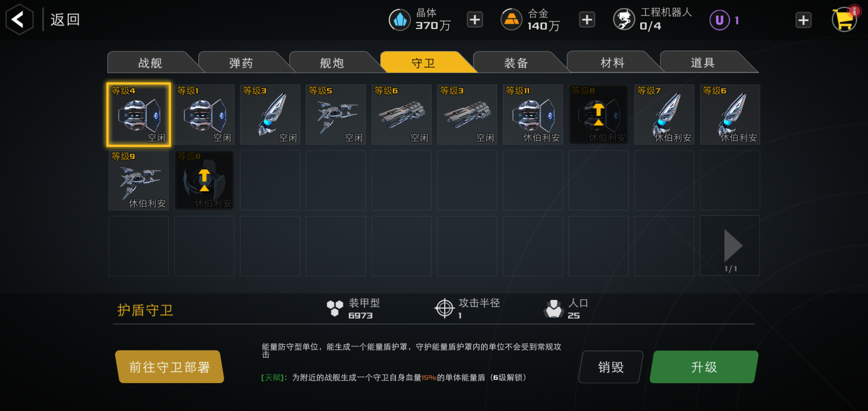The width and height of the screenshot is (868, 411).
Task: Add more crystal with plus button
Action: [475, 20]
